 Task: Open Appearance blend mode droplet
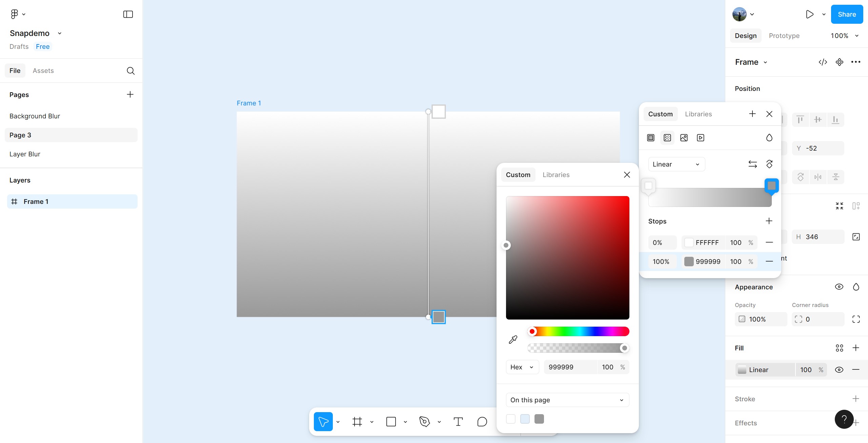coord(856,287)
